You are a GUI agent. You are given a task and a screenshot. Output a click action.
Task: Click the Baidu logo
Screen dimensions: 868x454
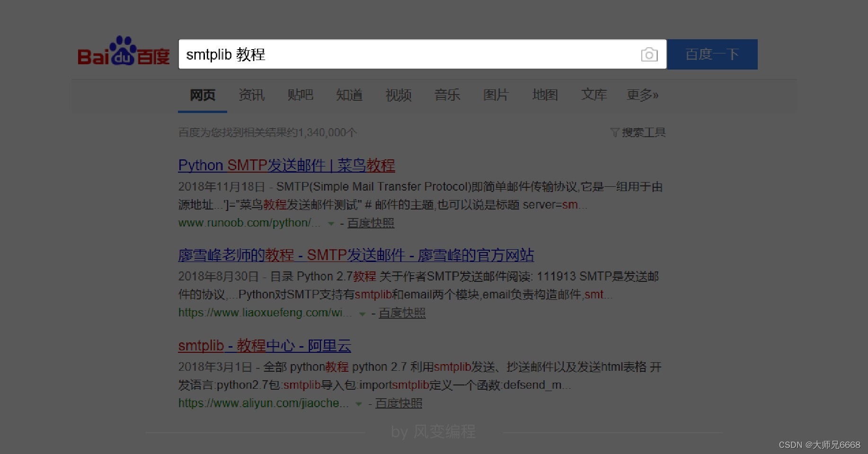click(x=124, y=51)
